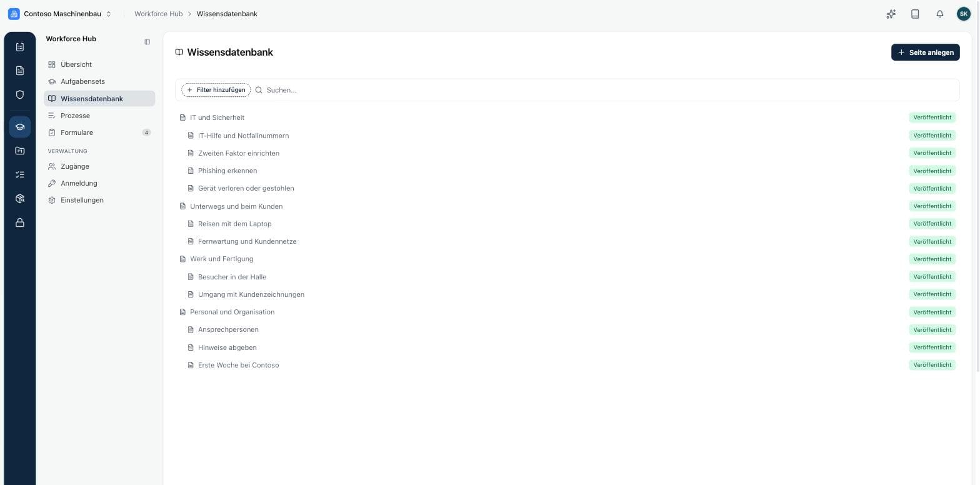This screenshot has width=980, height=485.
Task: Open the Phishing erkennen page
Action: click(x=227, y=171)
